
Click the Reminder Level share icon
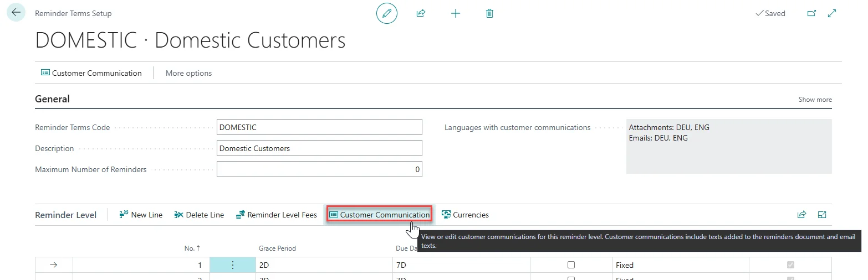pyautogui.click(x=801, y=215)
